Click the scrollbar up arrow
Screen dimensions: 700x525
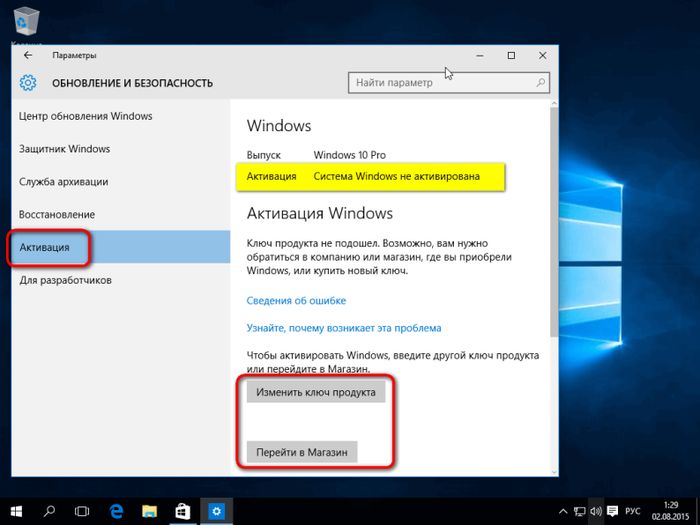tap(554, 104)
